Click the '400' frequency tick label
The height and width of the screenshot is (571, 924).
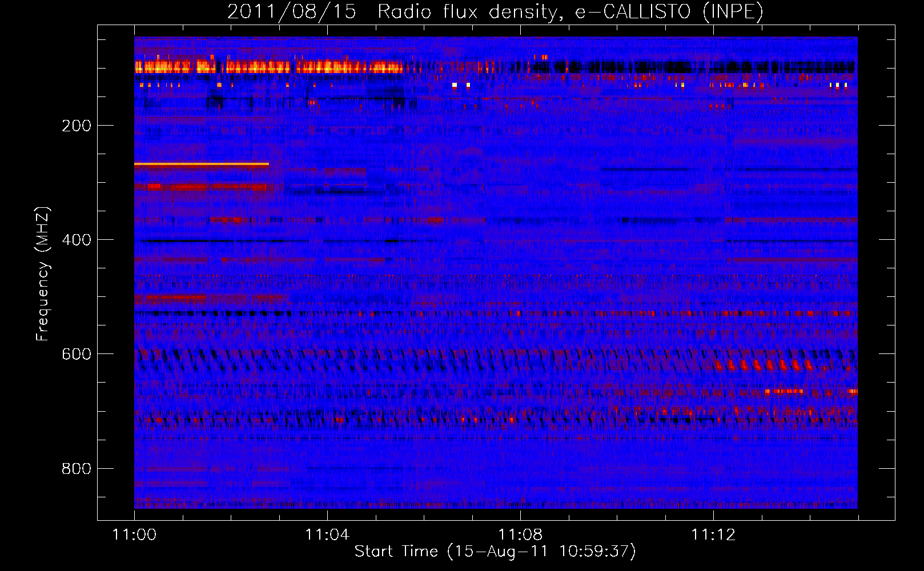tap(77, 240)
